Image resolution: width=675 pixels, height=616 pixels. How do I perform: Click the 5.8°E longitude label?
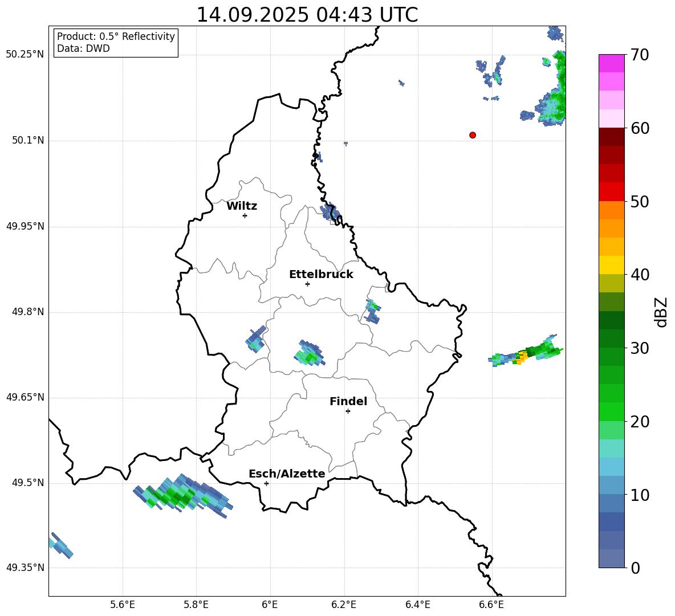click(x=196, y=605)
